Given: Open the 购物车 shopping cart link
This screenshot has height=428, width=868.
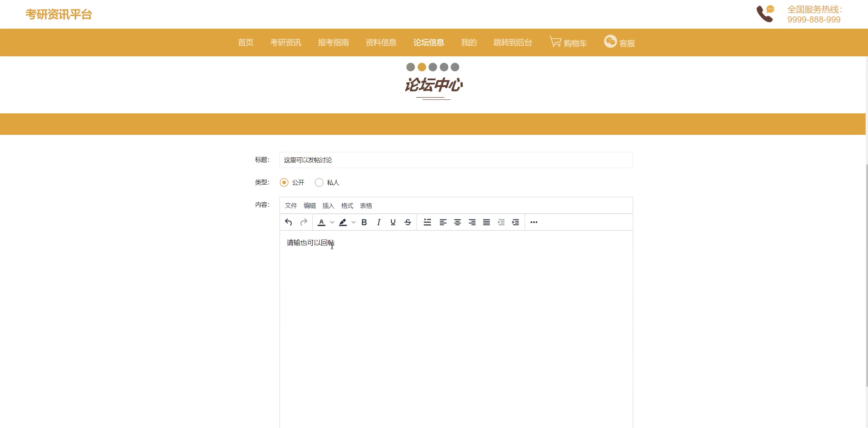Looking at the screenshot, I should (568, 43).
